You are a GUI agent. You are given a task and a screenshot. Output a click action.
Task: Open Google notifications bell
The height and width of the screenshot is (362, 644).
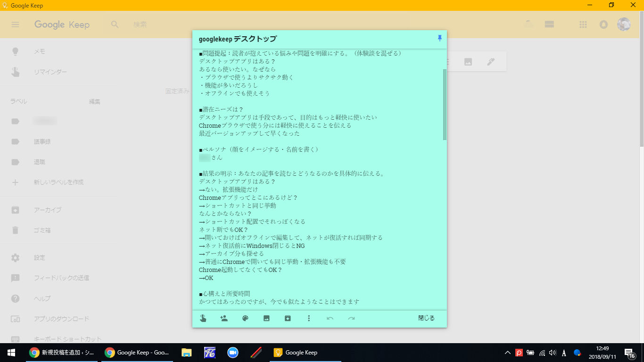pyautogui.click(x=603, y=25)
